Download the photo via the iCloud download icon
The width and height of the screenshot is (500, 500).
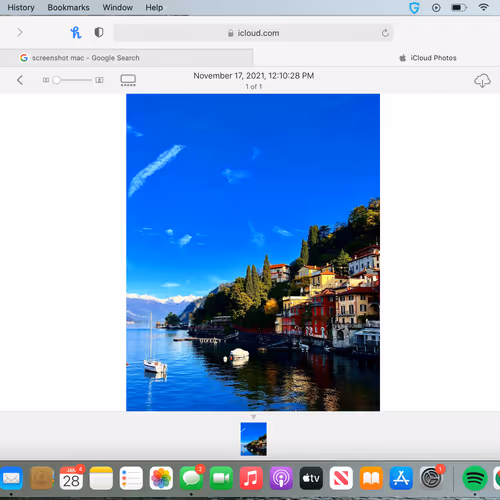click(482, 80)
